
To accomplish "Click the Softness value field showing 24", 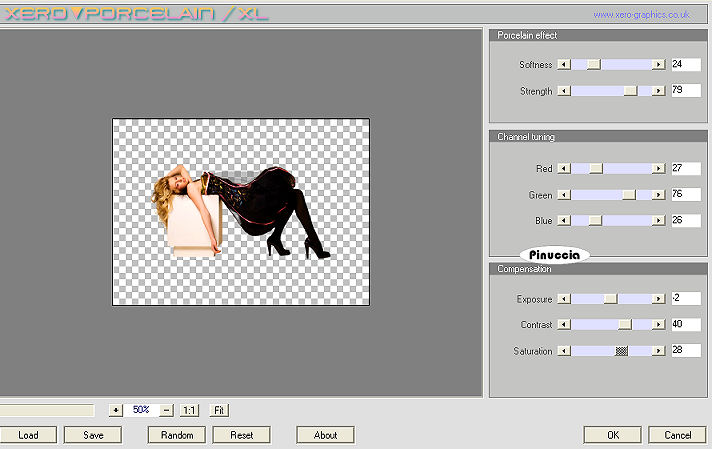I will (x=686, y=64).
